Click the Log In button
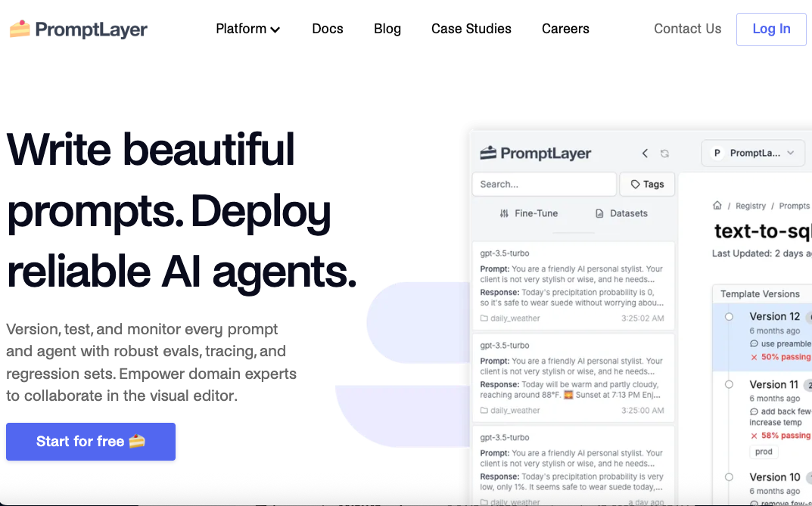This screenshot has width=812, height=506. pos(771,29)
